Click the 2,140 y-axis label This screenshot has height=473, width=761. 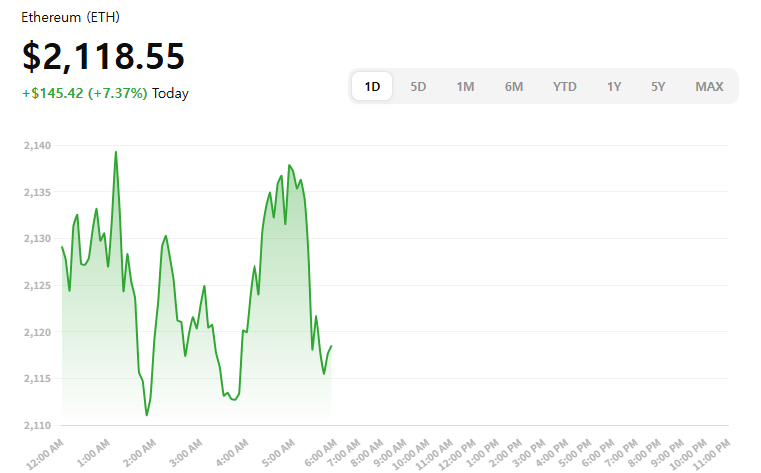tap(35, 146)
